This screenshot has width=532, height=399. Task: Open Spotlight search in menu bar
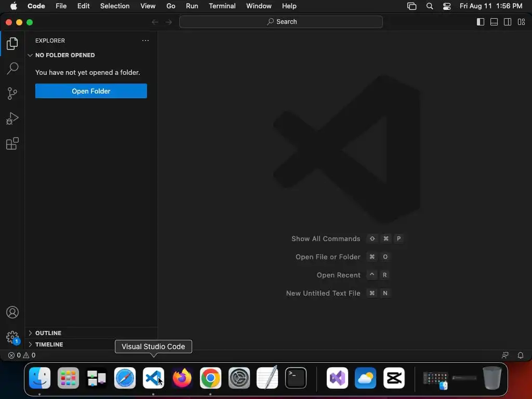430,6
